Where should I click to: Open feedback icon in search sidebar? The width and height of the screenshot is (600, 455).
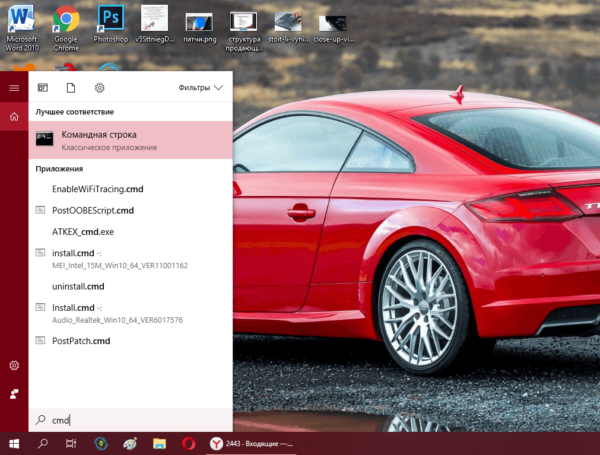[x=14, y=394]
